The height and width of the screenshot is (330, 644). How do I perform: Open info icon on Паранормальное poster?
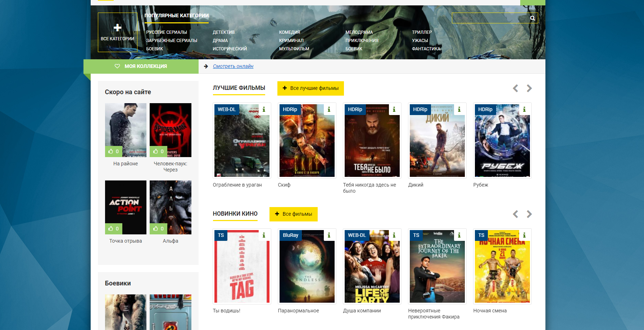pos(329,235)
